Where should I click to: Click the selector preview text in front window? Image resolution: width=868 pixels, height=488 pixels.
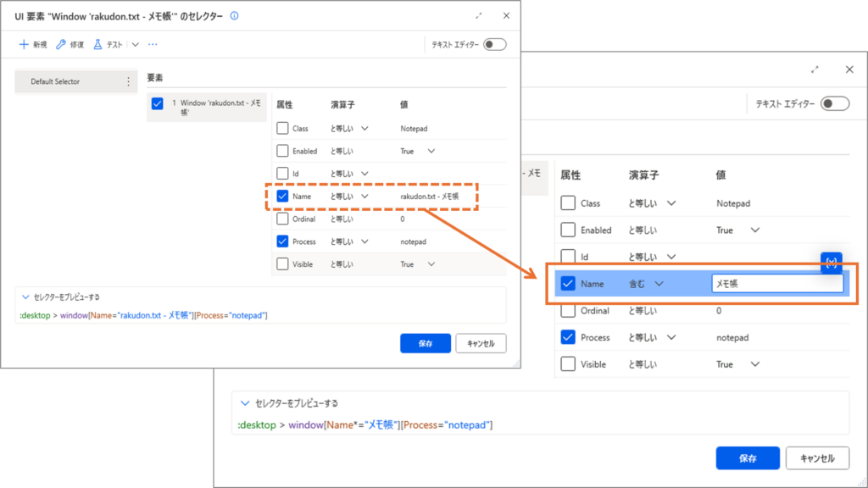[x=364, y=425]
